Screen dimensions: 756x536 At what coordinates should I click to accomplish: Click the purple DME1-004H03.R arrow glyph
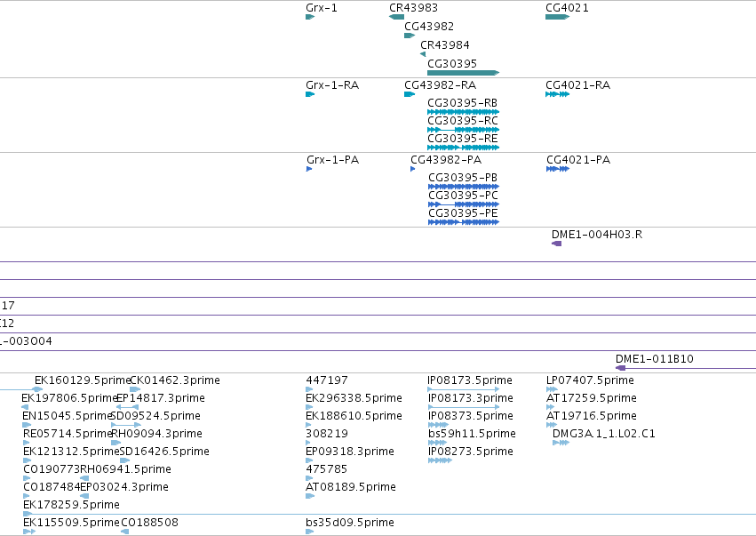click(x=556, y=244)
